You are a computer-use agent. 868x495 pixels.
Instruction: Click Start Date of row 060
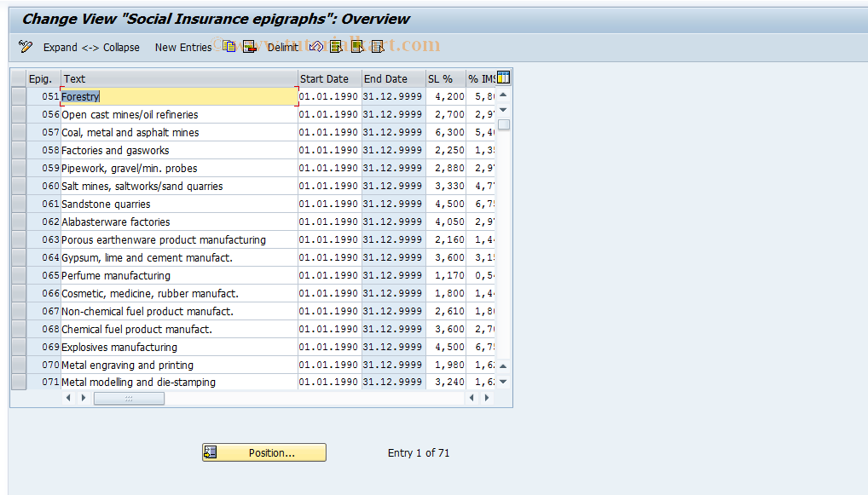pos(330,186)
